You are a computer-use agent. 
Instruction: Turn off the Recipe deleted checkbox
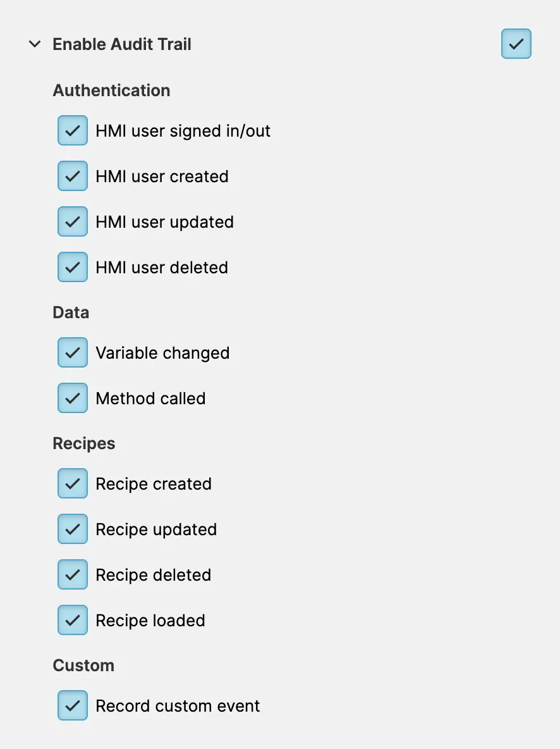[73, 575]
